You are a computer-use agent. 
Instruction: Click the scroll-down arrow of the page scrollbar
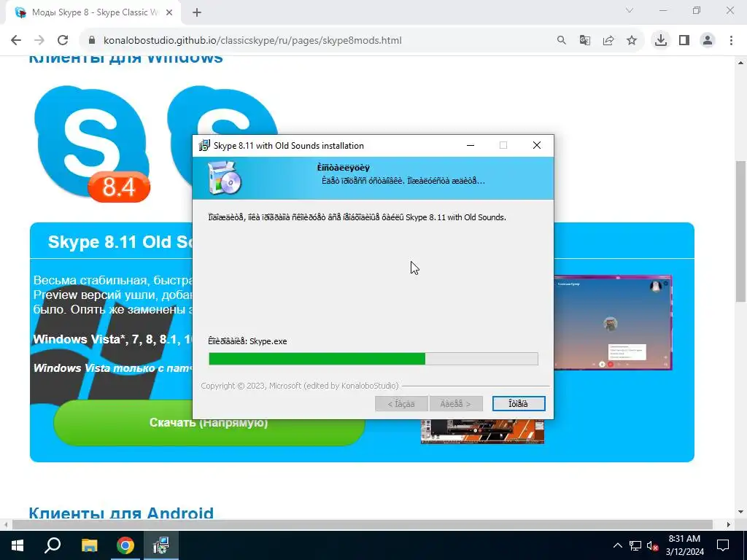[x=740, y=512]
